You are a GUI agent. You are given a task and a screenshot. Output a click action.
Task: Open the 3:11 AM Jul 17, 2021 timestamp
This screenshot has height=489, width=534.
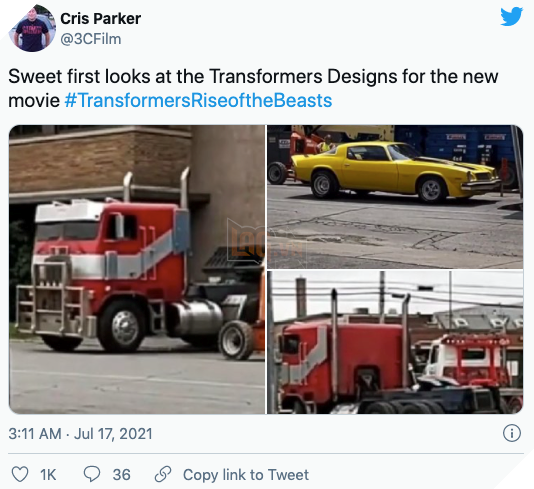click(80, 434)
